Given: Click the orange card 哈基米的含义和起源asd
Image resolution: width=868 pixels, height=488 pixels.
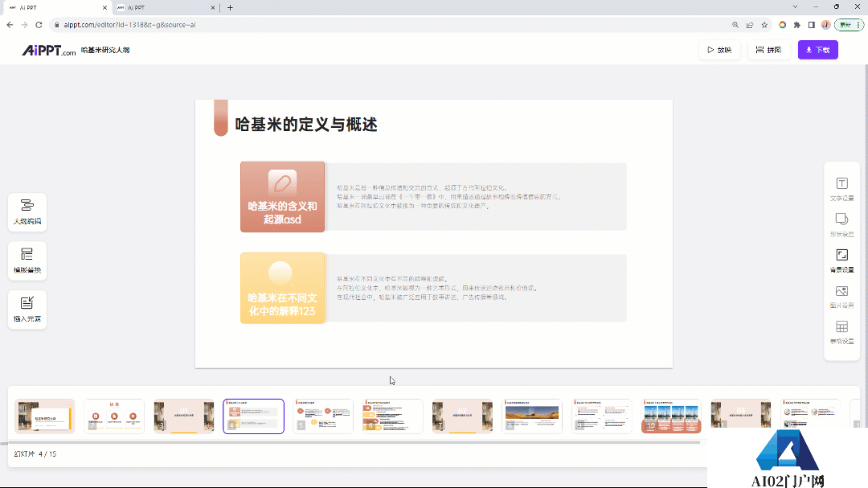Looking at the screenshot, I should [x=282, y=197].
